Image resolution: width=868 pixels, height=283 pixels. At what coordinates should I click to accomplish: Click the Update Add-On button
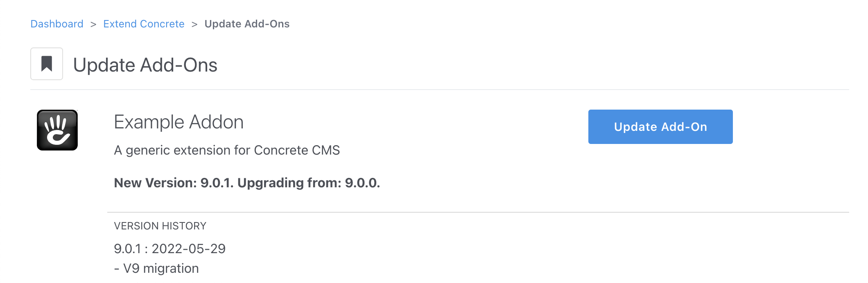[x=660, y=127]
